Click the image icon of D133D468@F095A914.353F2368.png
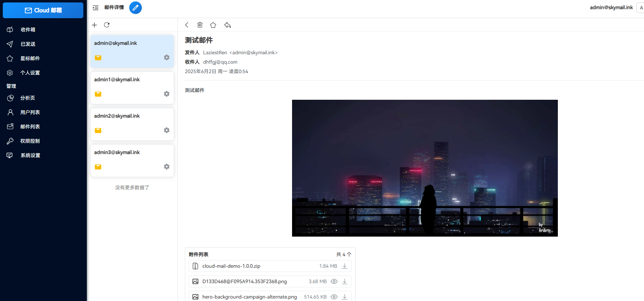This screenshot has width=644, height=301. click(x=195, y=281)
